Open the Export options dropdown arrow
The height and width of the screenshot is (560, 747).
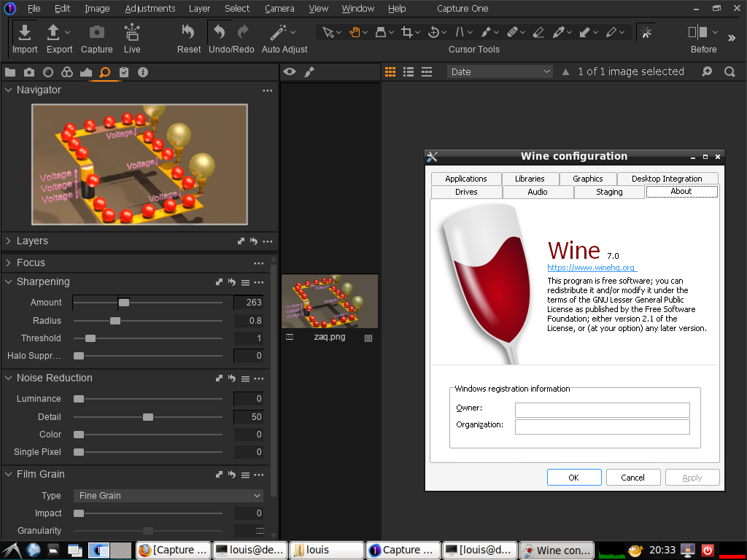point(67,32)
